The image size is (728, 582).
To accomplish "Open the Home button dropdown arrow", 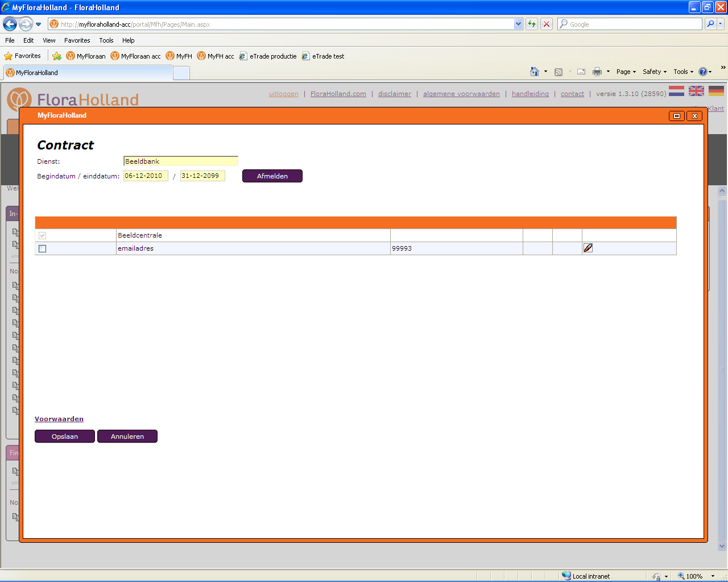I will [x=545, y=72].
